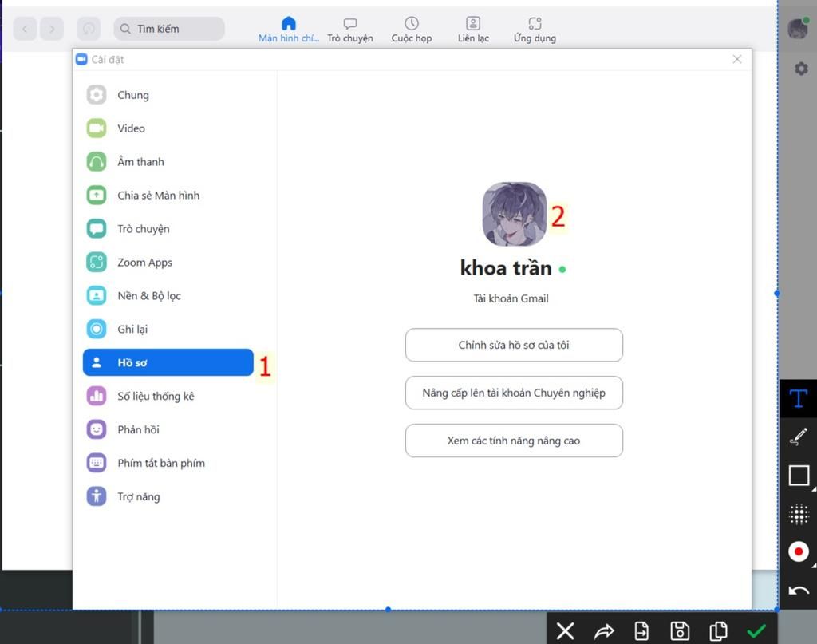Click the gear settings icon in Zoom main window
The height and width of the screenshot is (644, 817).
(801, 69)
